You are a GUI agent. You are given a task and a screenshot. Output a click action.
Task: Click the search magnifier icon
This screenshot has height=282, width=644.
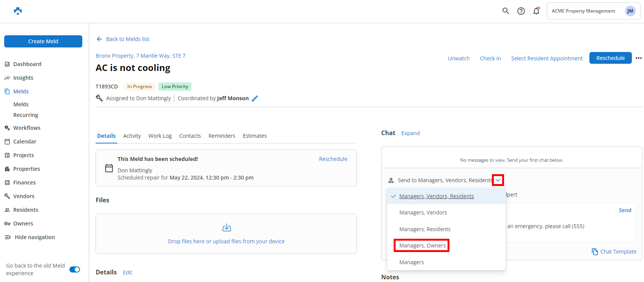pyautogui.click(x=506, y=11)
